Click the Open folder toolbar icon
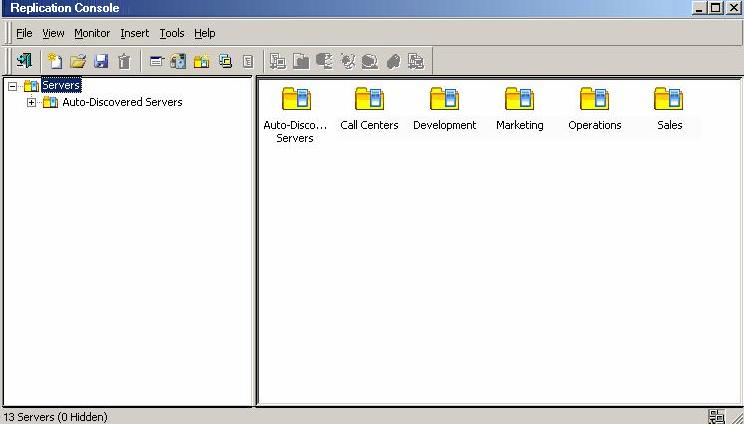 pos(78,62)
